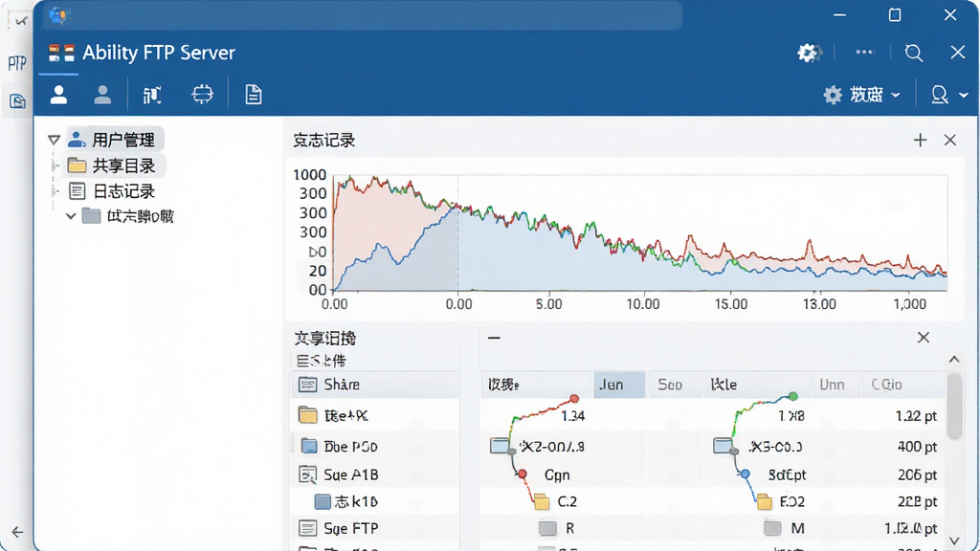Close the chart panel with its X
Image resolution: width=980 pixels, height=551 pixels.
pos(950,141)
